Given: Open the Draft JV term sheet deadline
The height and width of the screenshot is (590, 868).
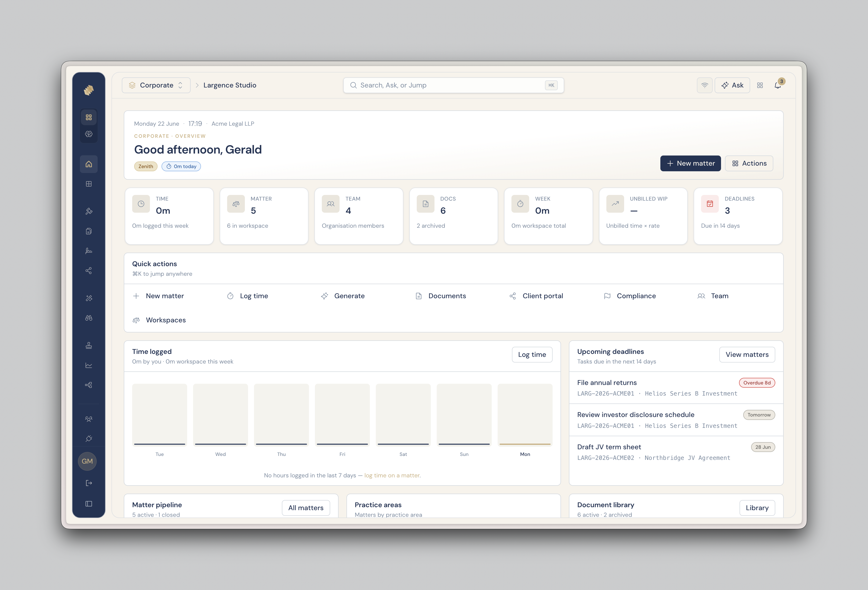Looking at the screenshot, I should pos(676,452).
